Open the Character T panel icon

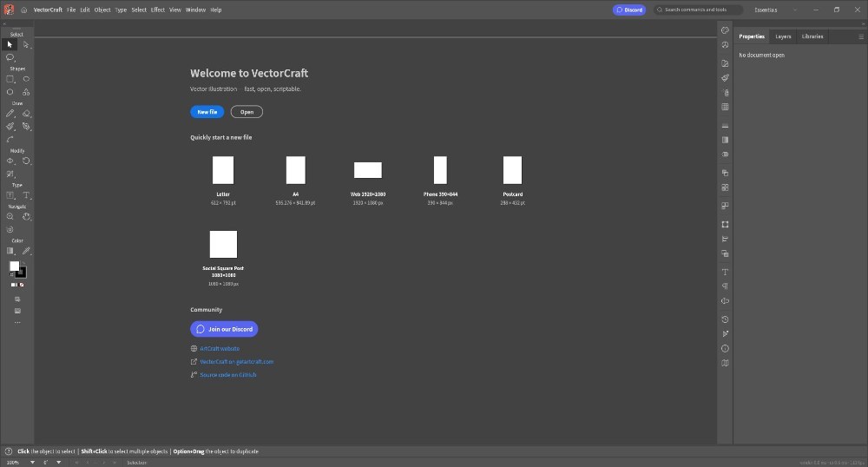[725, 273]
